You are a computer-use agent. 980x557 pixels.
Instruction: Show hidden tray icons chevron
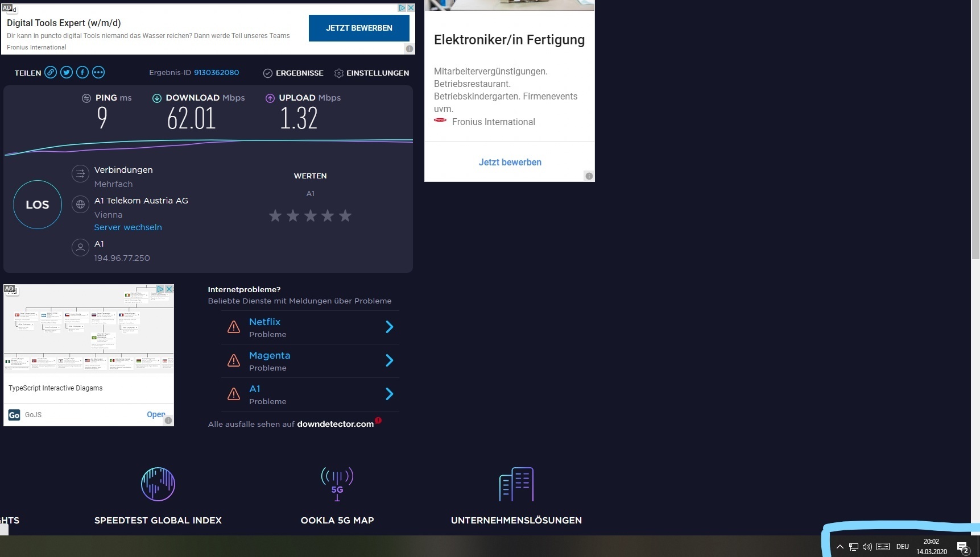click(840, 547)
